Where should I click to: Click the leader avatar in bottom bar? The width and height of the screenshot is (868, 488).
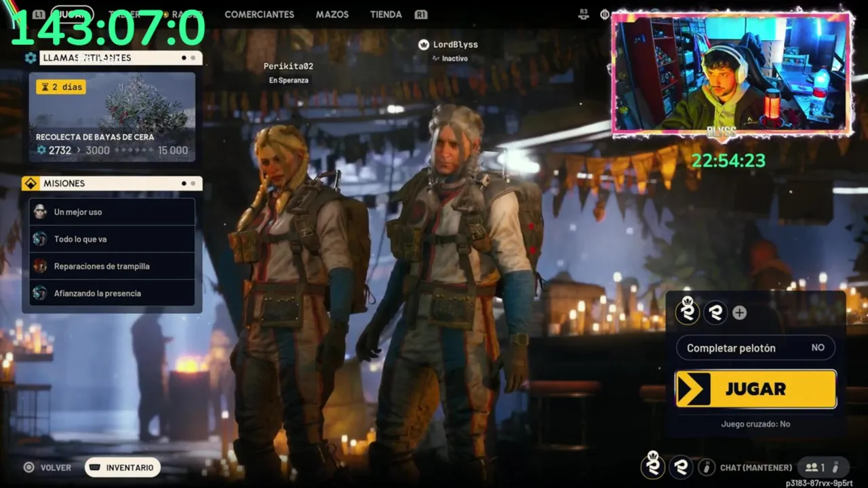click(x=653, y=466)
